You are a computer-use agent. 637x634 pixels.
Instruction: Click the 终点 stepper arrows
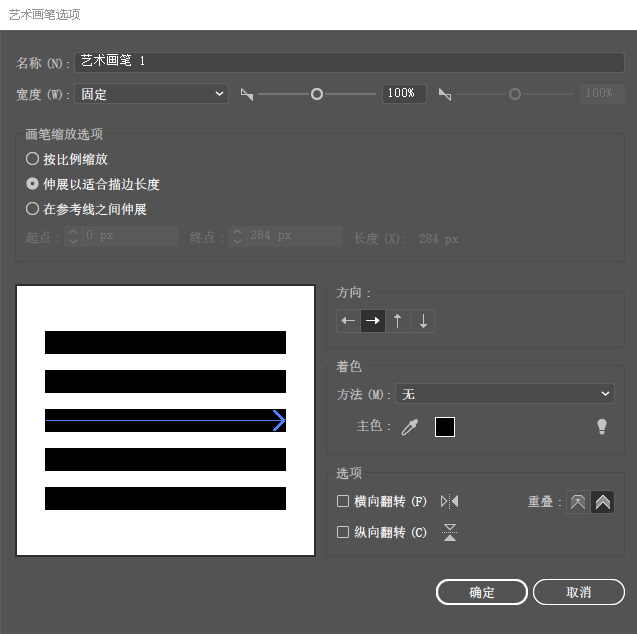[x=238, y=236]
